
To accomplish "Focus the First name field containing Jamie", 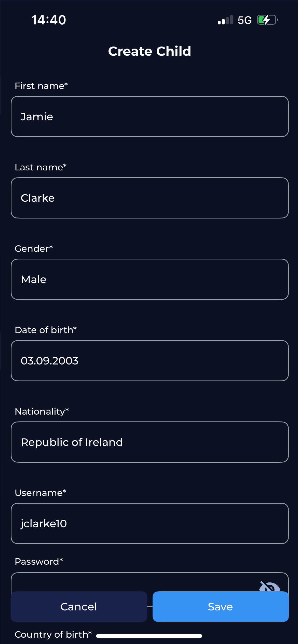I will (x=150, y=116).
